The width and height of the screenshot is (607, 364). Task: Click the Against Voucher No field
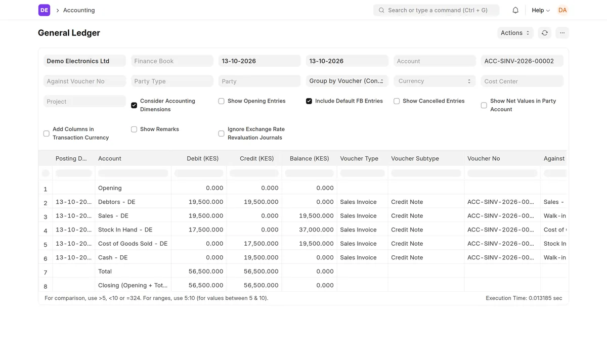coord(84,81)
